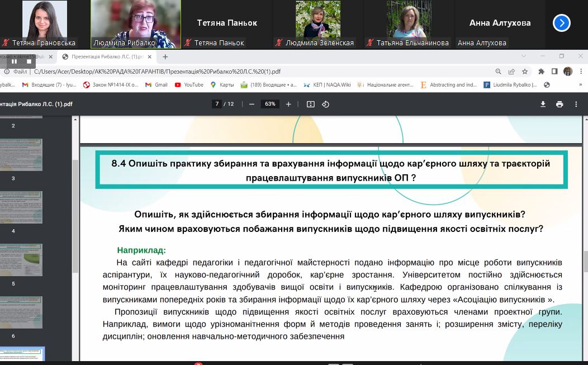This screenshot has height=365, width=588.
Task: Select Тетяна Паньок's participant tile
Action: tap(227, 25)
